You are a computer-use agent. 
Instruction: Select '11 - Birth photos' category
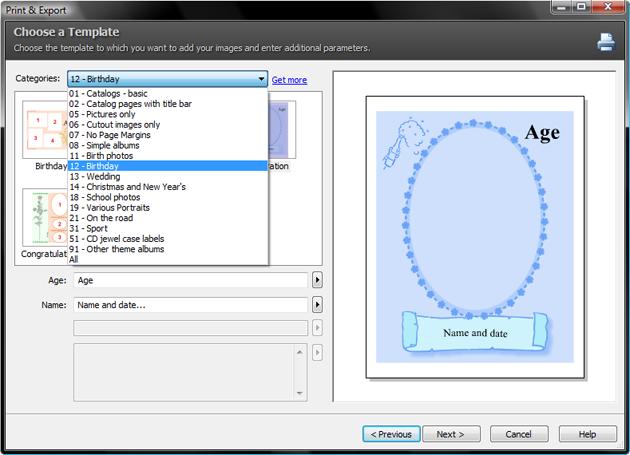point(168,156)
